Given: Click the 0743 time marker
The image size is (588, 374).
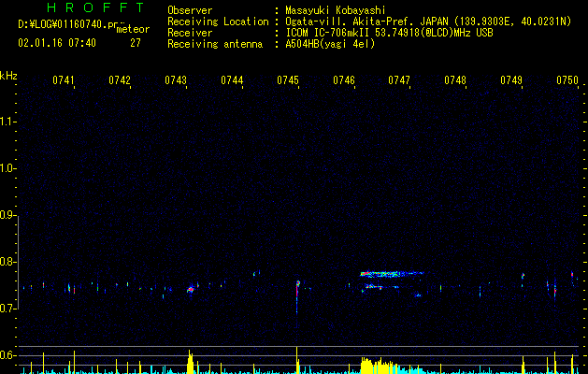Looking at the screenshot, I should pyautogui.click(x=176, y=80).
